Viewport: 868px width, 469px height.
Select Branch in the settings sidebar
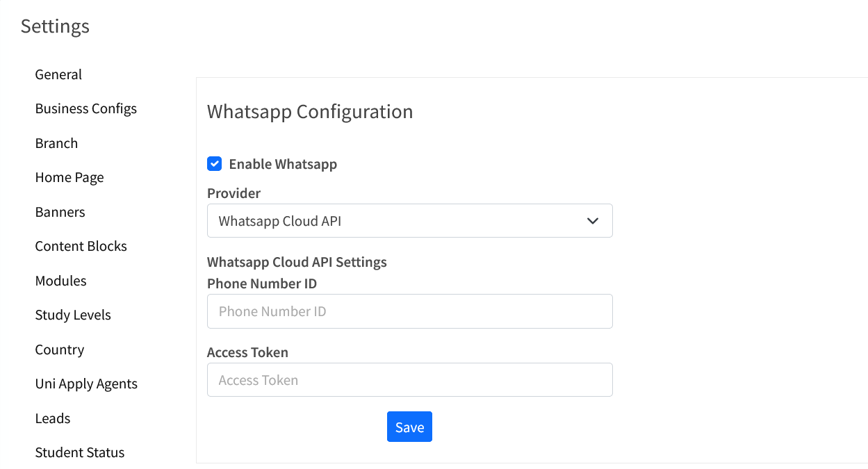56,143
